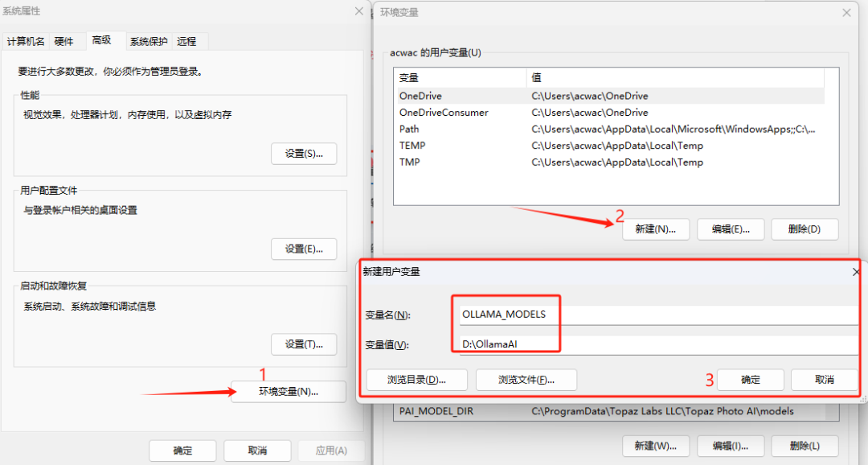The height and width of the screenshot is (465, 868).
Task: Click the 变量名 input field
Action: point(659,315)
